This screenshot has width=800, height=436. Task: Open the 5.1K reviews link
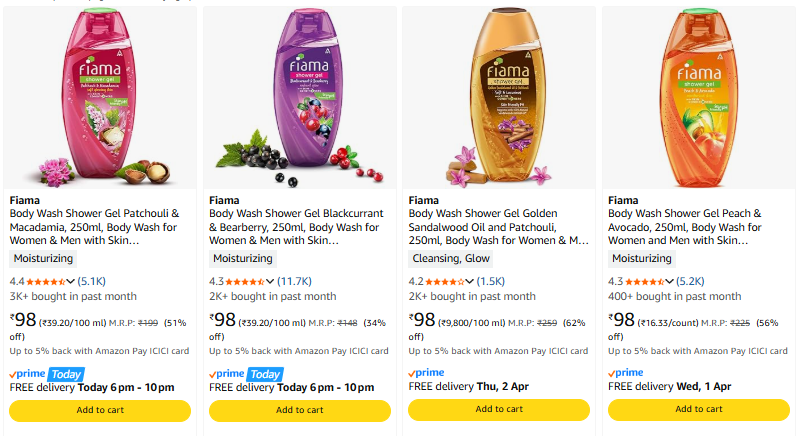92,281
